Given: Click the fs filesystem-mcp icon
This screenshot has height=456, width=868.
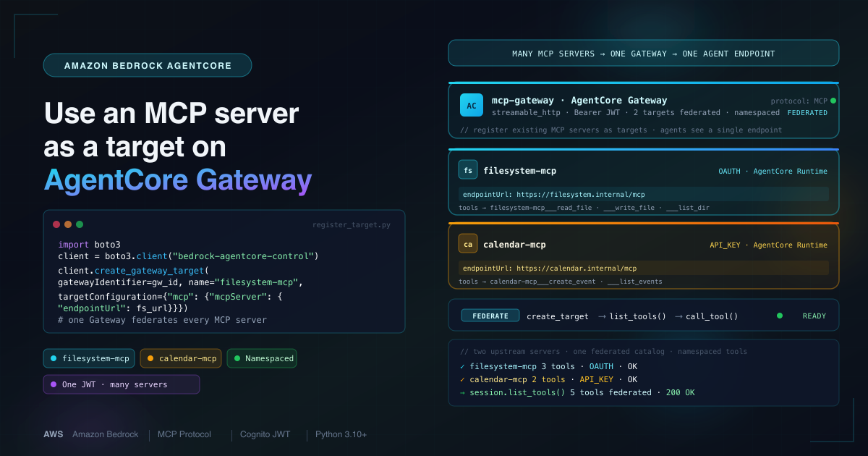Looking at the screenshot, I should coord(468,171).
